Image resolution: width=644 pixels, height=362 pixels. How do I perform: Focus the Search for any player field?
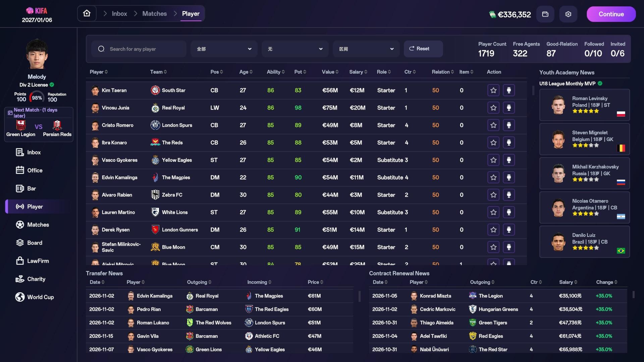[139, 49]
